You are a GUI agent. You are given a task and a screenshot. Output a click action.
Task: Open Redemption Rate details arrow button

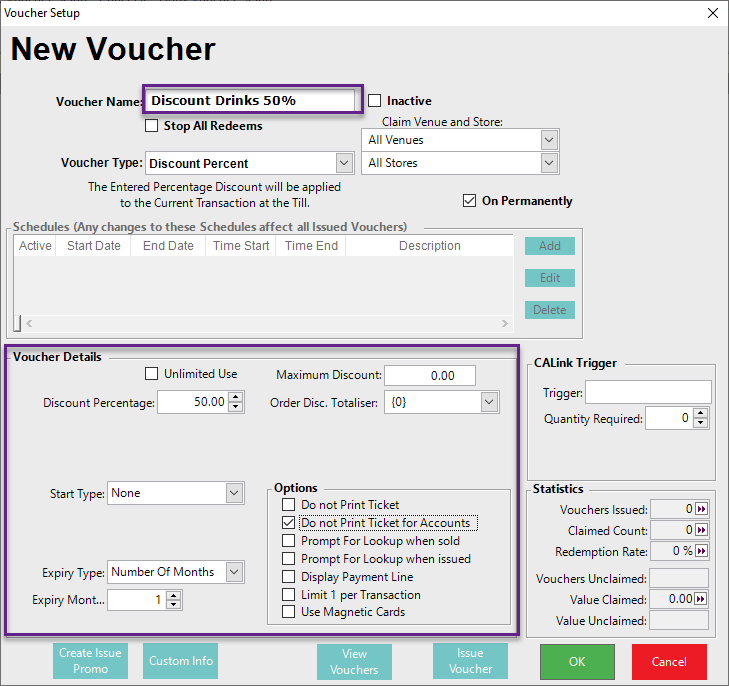coord(701,552)
